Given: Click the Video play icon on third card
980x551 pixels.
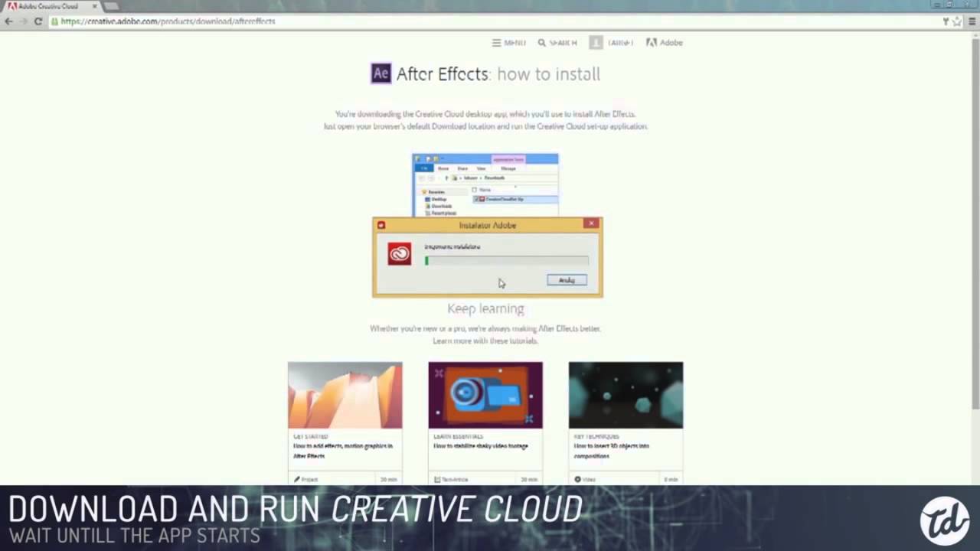Looking at the screenshot, I should (578, 480).
